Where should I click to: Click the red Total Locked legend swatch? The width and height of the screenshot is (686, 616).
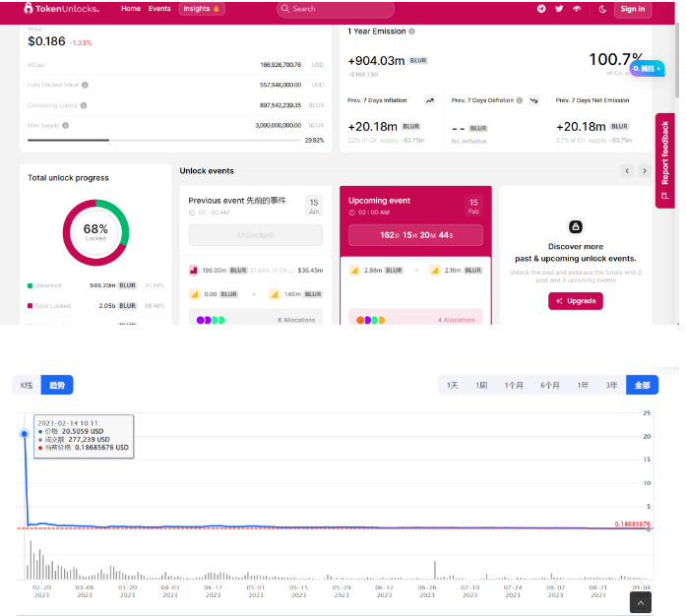click(x=30, y=306)
